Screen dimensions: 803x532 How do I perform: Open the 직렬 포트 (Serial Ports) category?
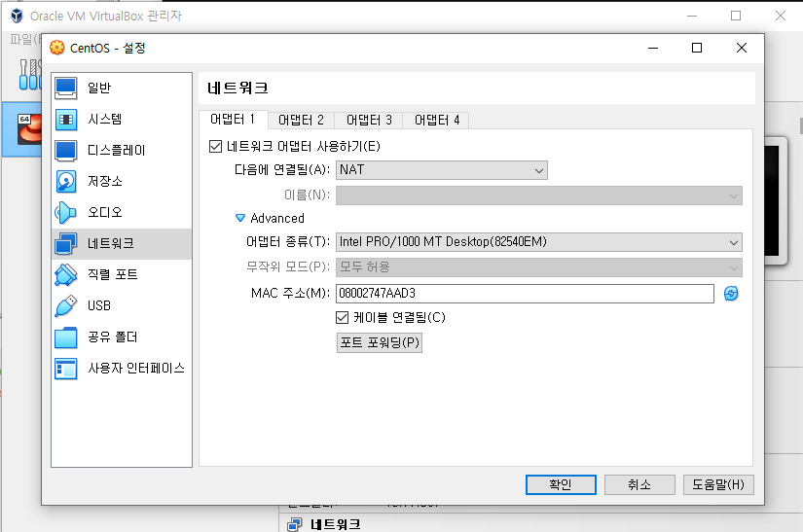[122, 274]
